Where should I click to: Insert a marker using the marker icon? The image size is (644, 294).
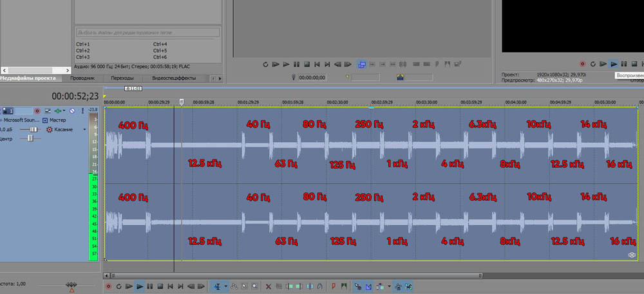click(x=333, y=286)
